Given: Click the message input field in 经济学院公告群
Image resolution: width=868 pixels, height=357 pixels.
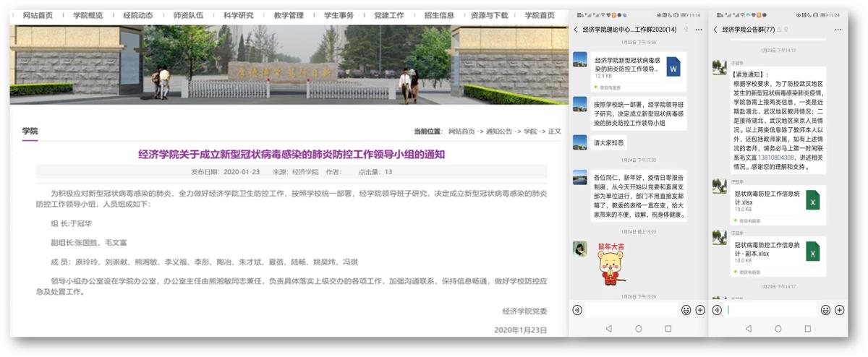Looking at the screenshot, I should tap(772, 310).
